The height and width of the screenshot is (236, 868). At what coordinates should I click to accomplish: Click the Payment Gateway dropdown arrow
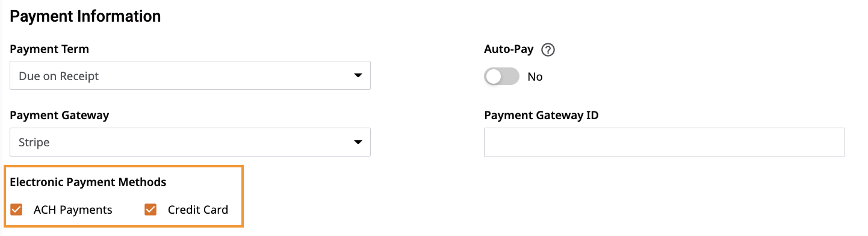pos(358,143)
